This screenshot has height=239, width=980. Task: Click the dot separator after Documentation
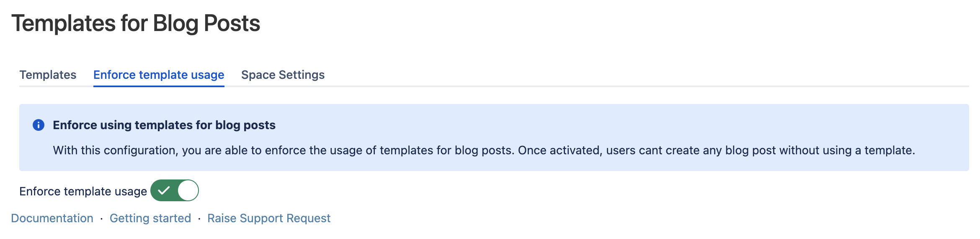click(101, 219)
